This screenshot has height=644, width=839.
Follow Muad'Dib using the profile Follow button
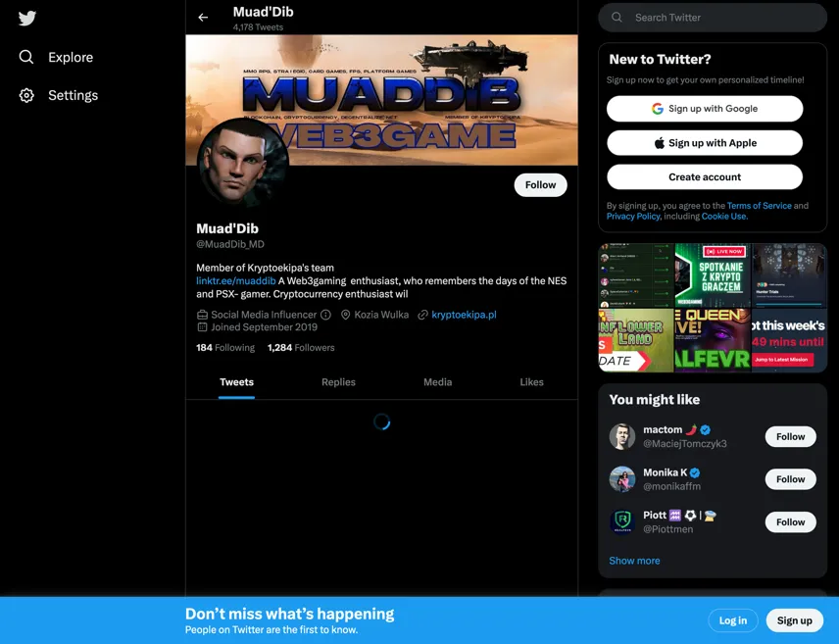(540, 184)
